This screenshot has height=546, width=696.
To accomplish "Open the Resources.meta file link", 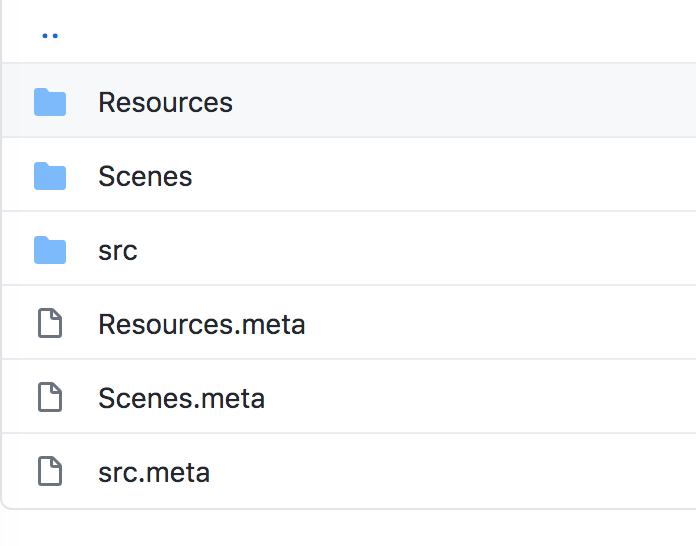I will (201, 324).
